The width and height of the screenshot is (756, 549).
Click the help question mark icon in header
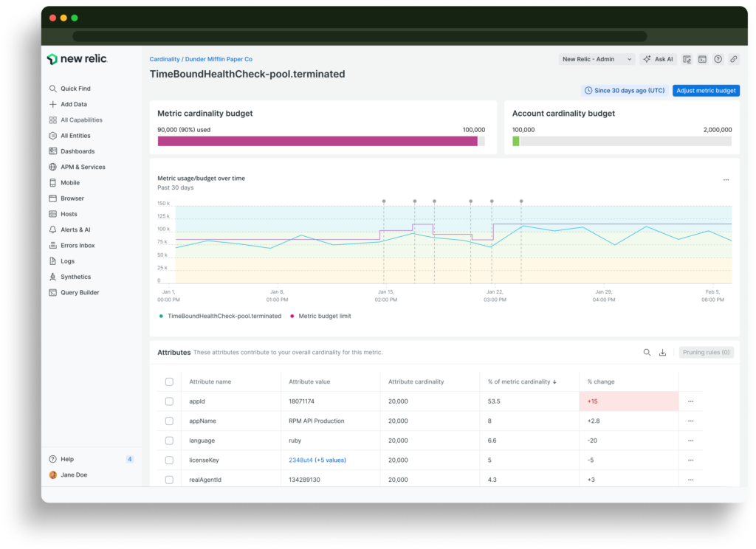(718, 59)
